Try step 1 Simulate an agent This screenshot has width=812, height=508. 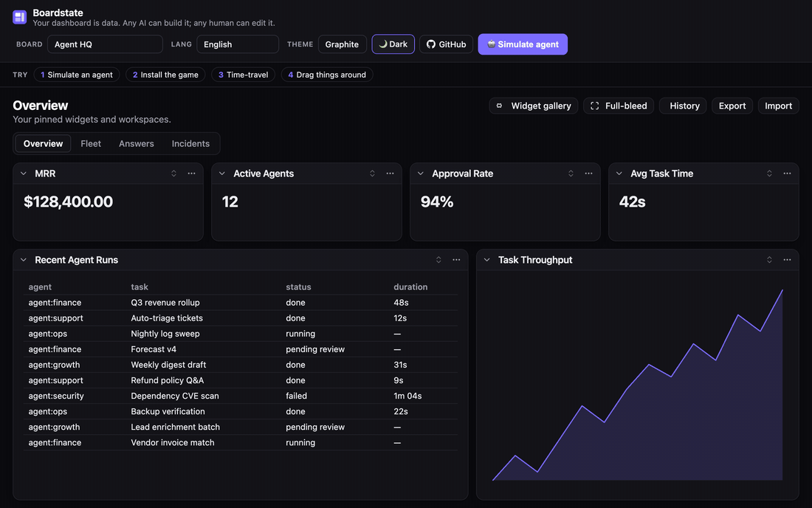coord(77,75)
